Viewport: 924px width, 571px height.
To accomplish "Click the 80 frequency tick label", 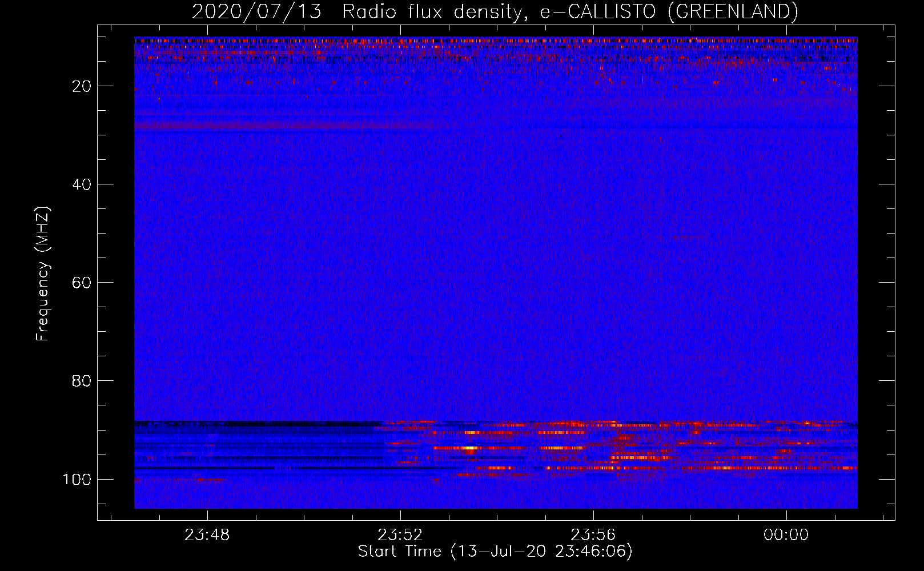I will (x=82, y=381).
